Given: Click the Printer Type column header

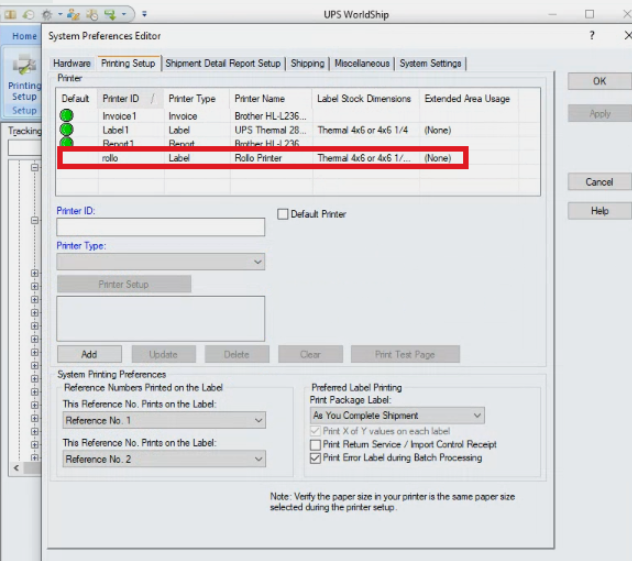Looking at the screenshot, I should [197, 99].
